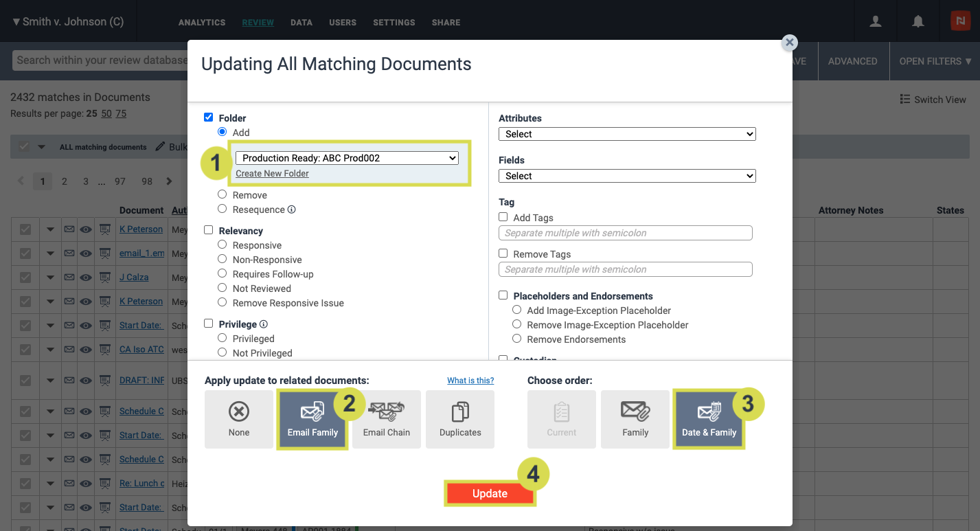
Task: Click eye icon in DRAFT: INF row
Action: (x=86, y=381)
